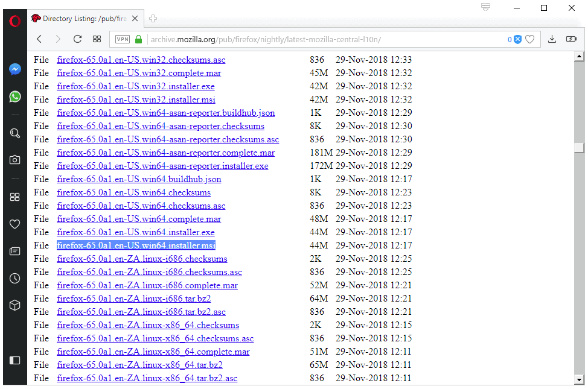Viewport: 588px width, 389px height.
Task: Show the History clock panel
Action: coord(15,278)
